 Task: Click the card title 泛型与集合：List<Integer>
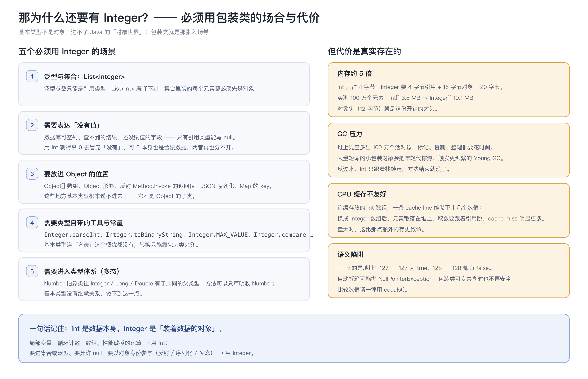point(84,76)
